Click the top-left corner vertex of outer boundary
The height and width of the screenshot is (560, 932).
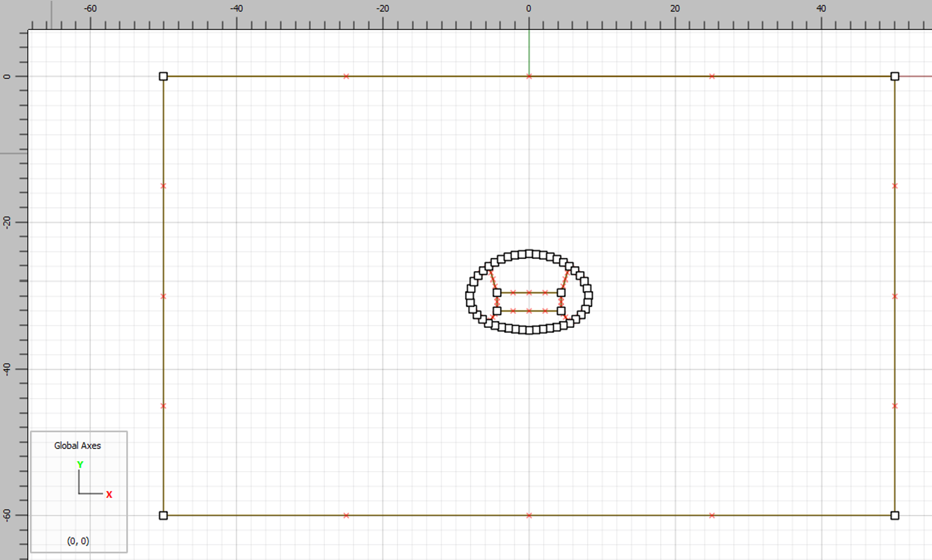pyautogui.click(x=163, y=77)
